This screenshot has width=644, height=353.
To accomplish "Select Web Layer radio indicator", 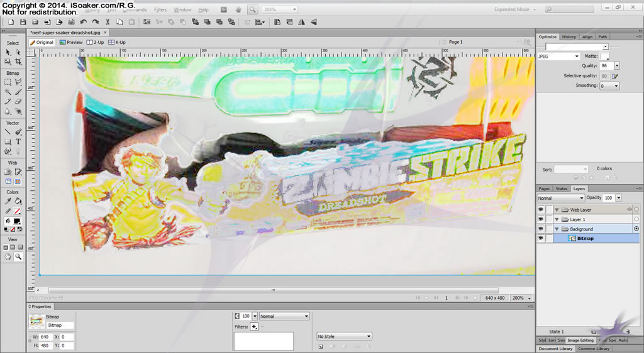I will [x=636, y=210].
